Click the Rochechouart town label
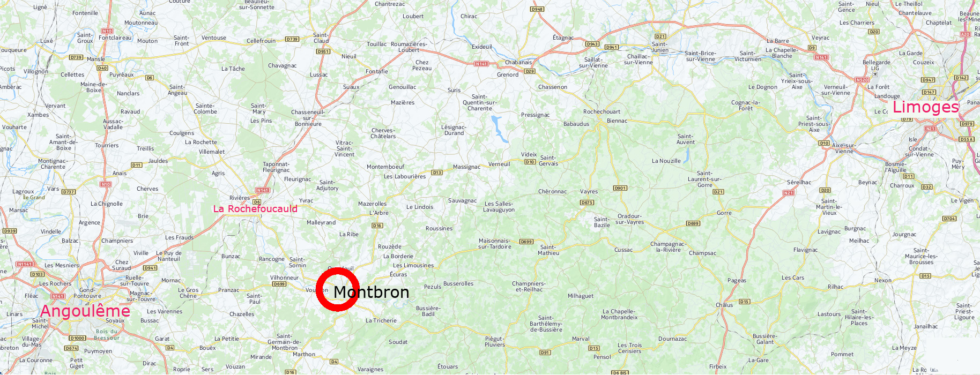 [x=602, y=112]
